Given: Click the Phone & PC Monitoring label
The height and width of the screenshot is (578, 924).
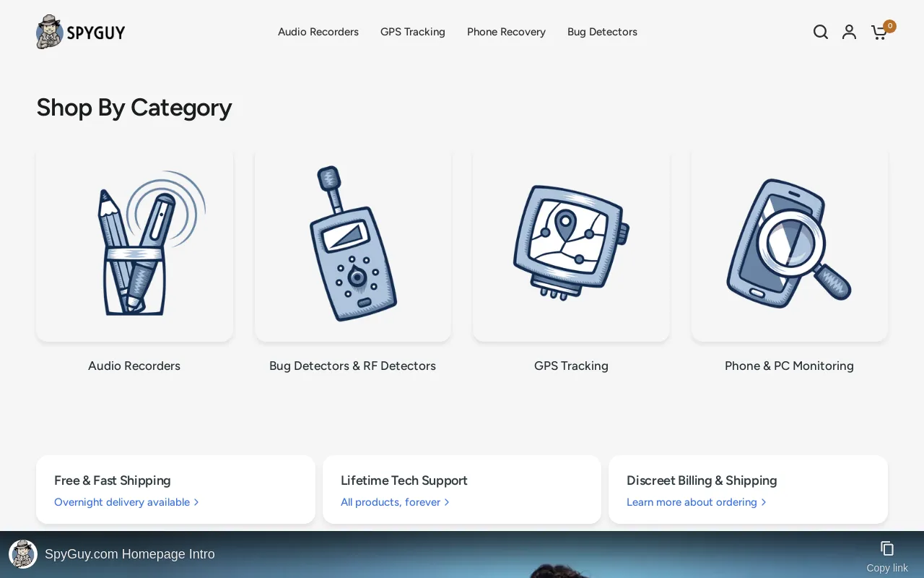Looking at the screenshot, I should point(789,366).
